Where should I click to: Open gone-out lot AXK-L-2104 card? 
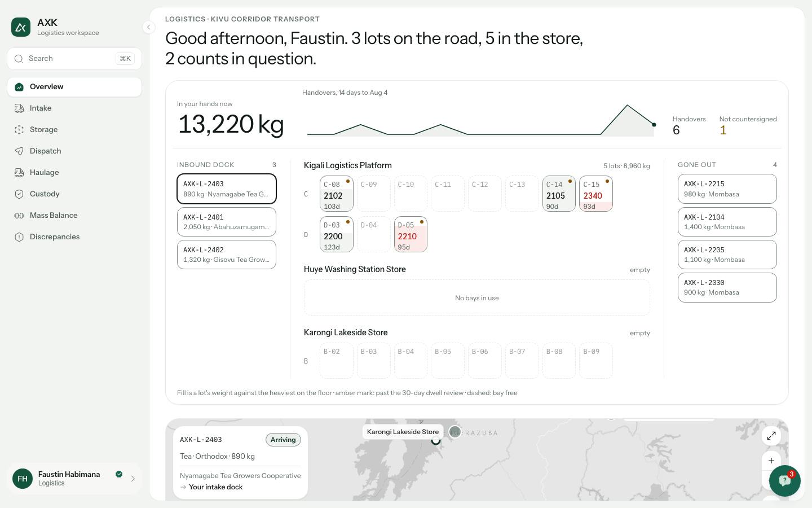pos(727,222)
